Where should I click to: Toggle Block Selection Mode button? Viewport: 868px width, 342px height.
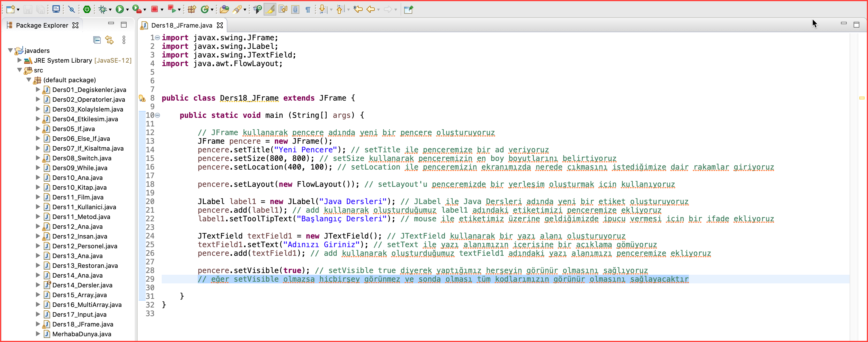point(296,9)
